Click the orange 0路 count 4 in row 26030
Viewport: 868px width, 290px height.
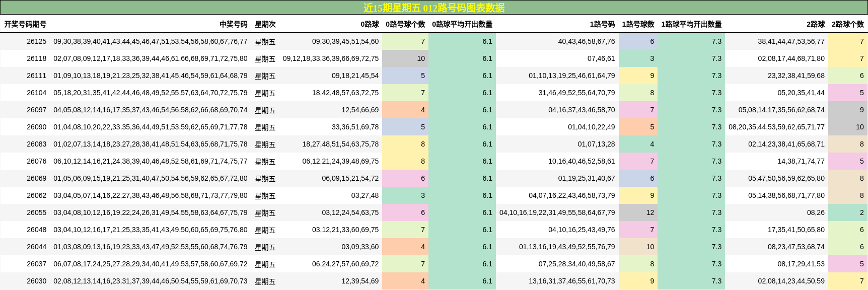pos(405,281)
